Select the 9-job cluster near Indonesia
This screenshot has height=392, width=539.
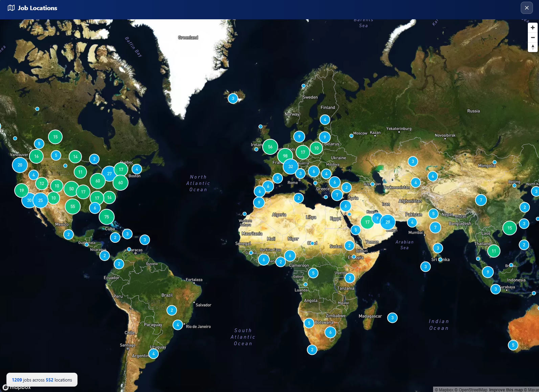[x=488, y=272]
